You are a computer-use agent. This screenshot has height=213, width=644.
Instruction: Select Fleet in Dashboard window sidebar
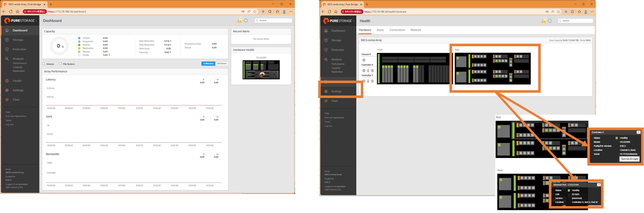16,100
